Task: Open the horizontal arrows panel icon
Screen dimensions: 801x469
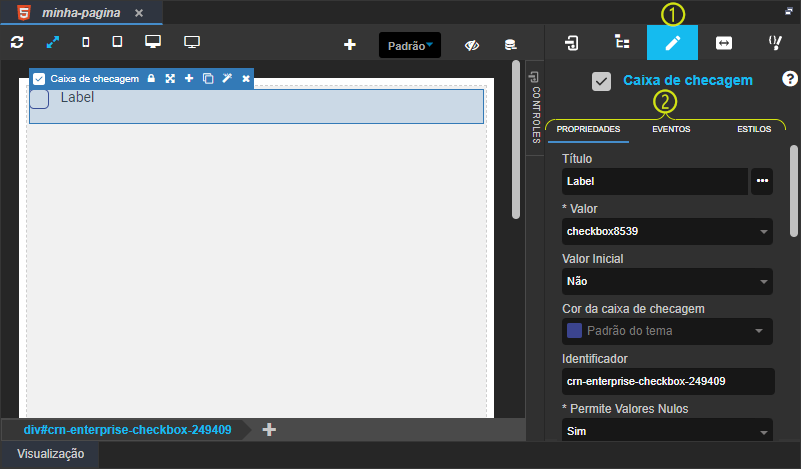Action: pyautogui.click(x=724, y=43)
